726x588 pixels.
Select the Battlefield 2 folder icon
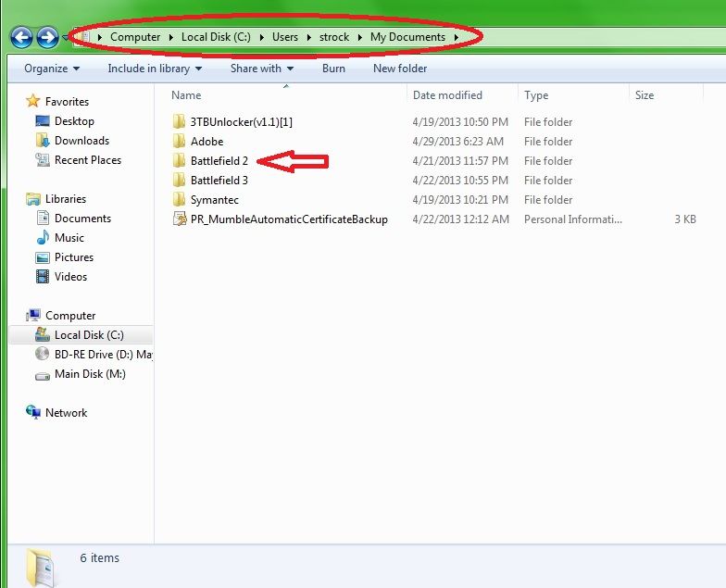click(180, 161)
